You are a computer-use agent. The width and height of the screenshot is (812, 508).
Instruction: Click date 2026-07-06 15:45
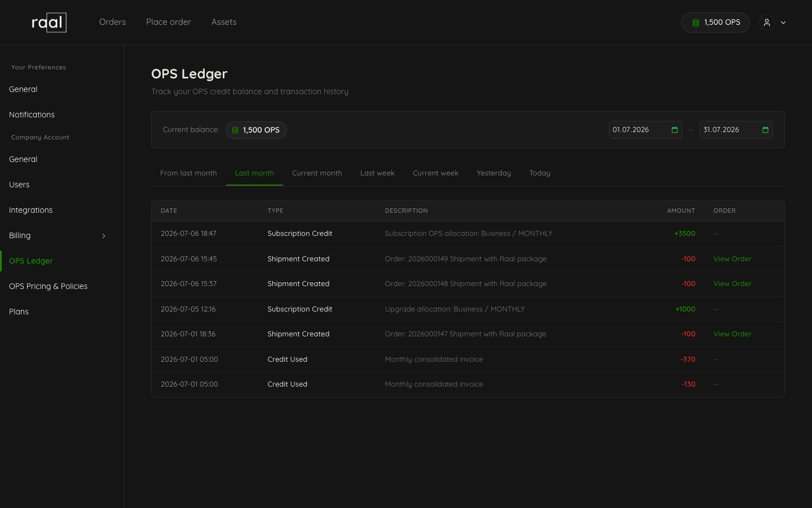click(188, 259)
